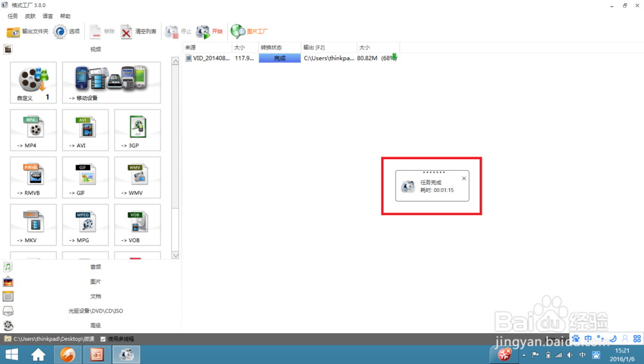
Task: Click the green arrow on output size
Action: point(395,57)
